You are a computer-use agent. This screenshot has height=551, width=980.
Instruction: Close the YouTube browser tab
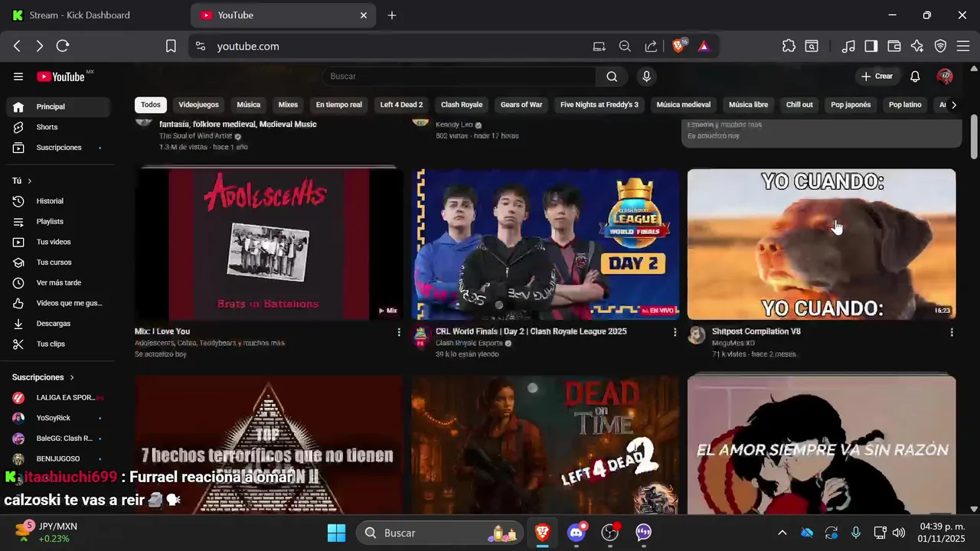364,15
